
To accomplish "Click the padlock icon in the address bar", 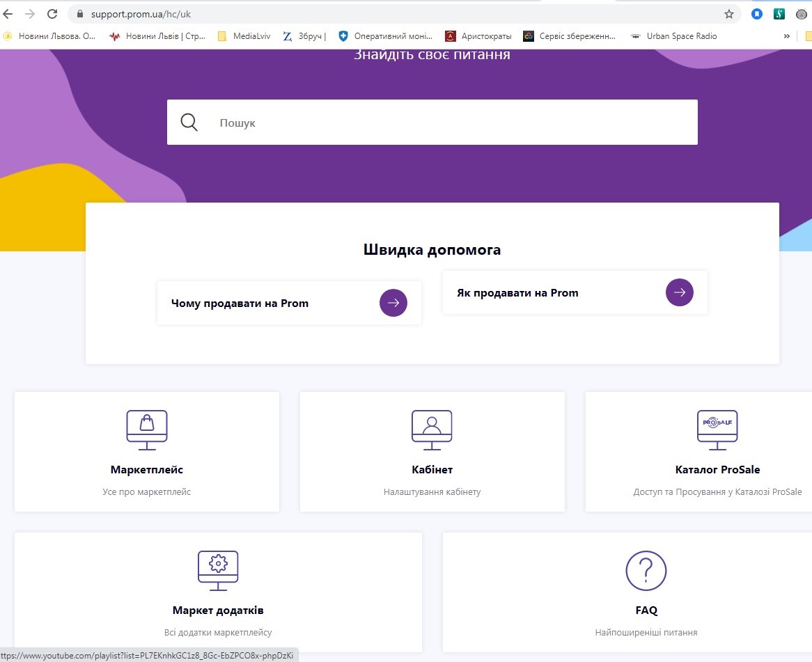I will (79, 13).
